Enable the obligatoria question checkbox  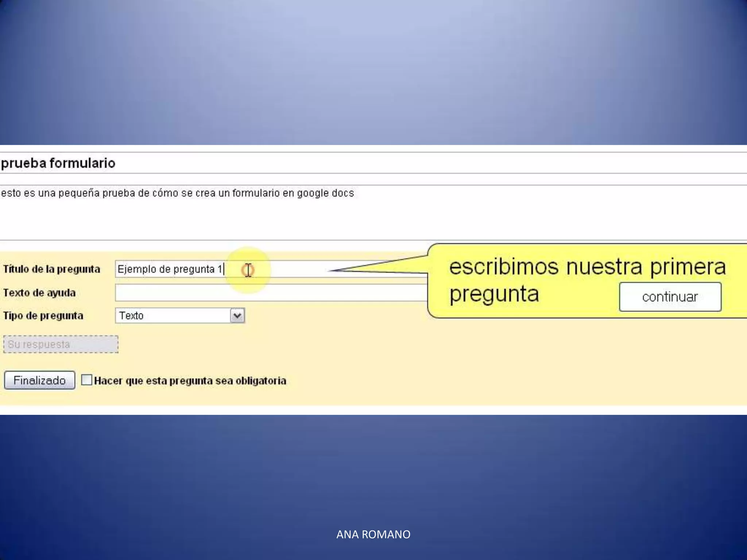(x=86, y=380)
